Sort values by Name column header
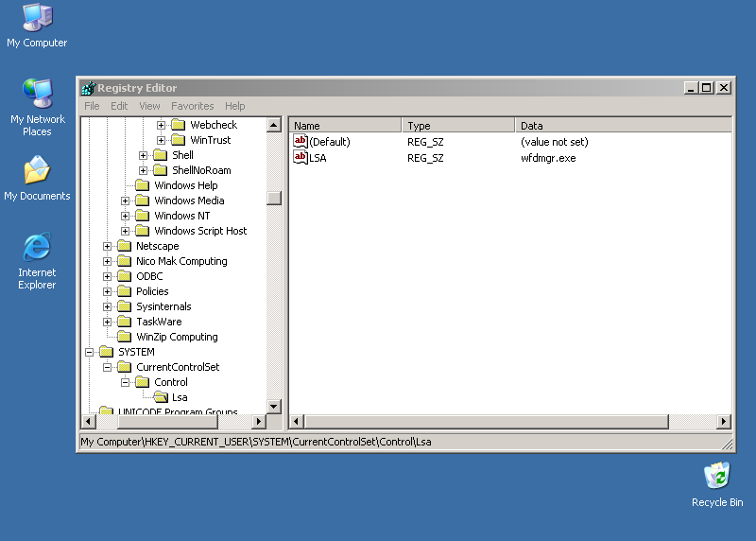Viewport: 756px width, 541px height. click(x=345, y=126)
